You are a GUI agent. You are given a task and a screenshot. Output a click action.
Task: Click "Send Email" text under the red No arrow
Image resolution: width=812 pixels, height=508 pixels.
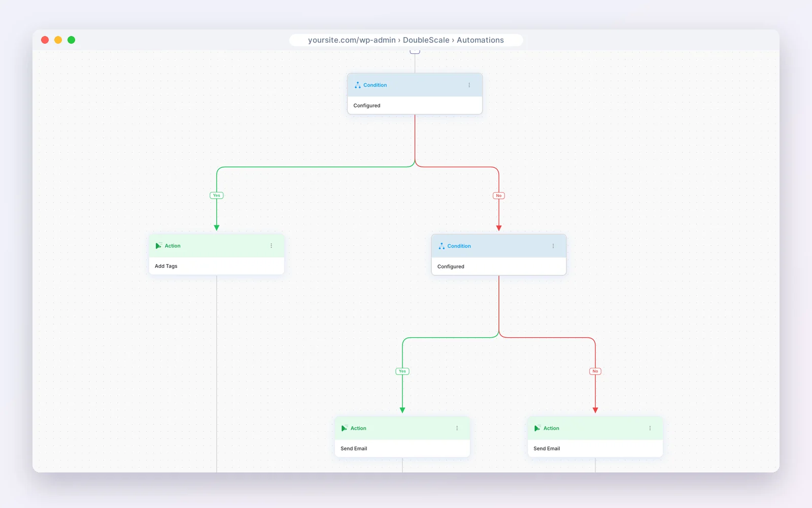(x=547, y=449)
